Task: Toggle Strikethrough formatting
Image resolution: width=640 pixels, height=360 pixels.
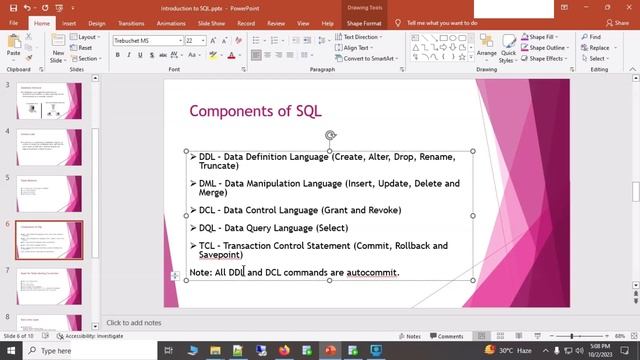Action: click(x=162, y=55)
